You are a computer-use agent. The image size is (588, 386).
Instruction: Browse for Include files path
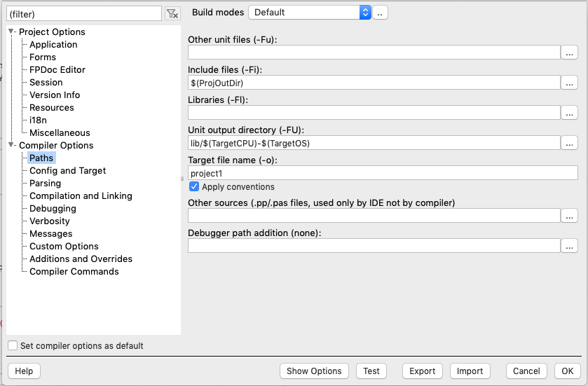click(x=569, y=83)
